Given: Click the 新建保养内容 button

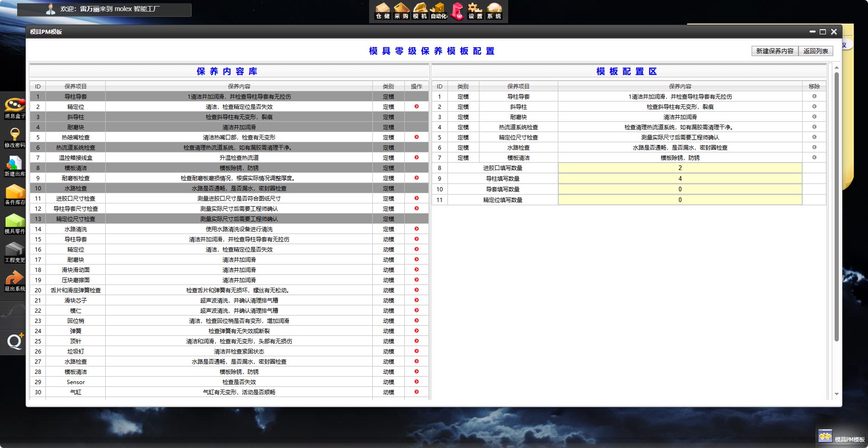Looking at the screenshot, I should (774, 51).
